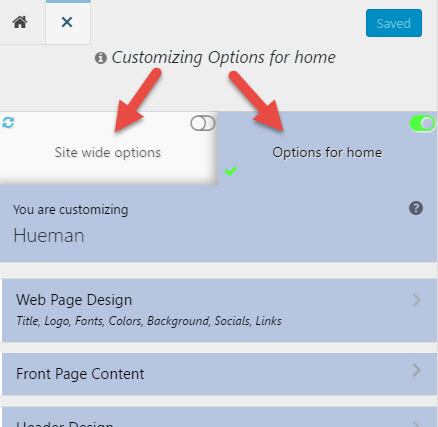
Task: Click the green checkmark under Options for home
Action: click(231, 171)
